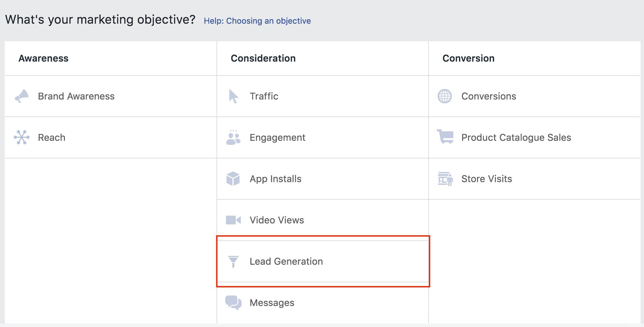Click the cursor arrow Traffic icon
644x327 pixels.
[x=233, y=96]
